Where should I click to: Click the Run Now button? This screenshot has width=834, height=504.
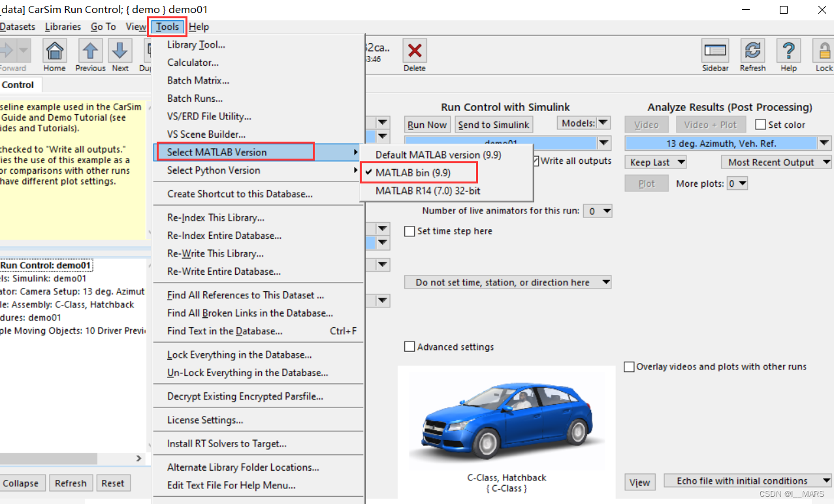428,125
